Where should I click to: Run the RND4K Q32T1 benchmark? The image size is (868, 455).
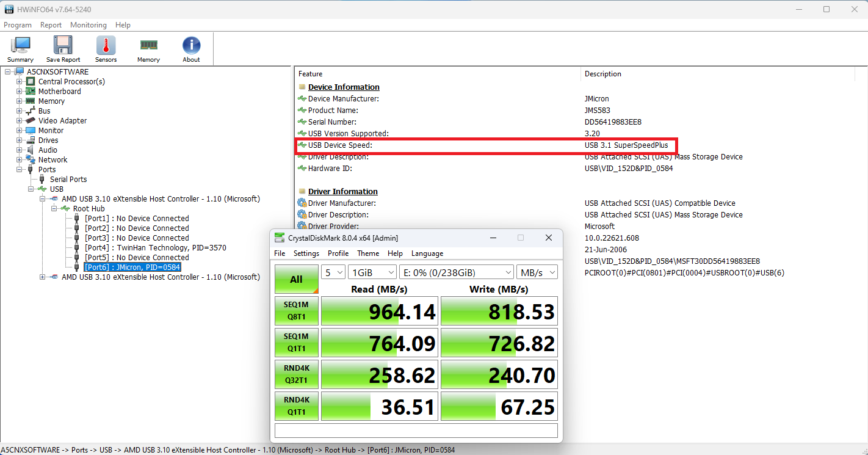[296, 374]
